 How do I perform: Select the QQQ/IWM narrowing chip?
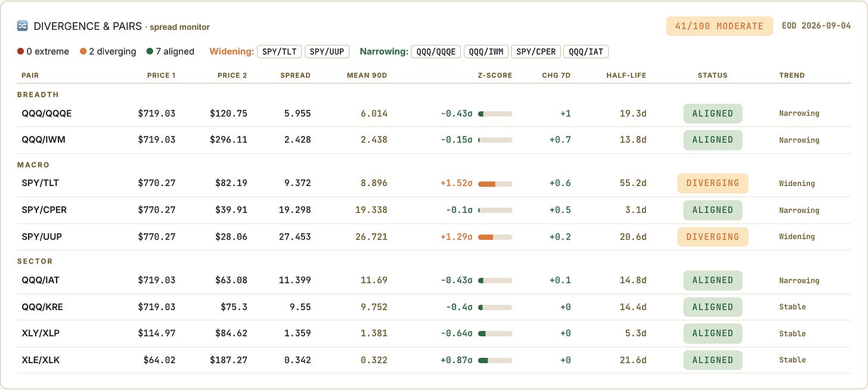(486, 51)
